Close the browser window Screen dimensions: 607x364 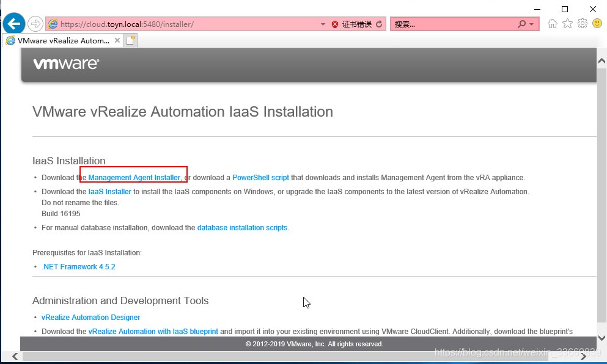tap(593, 9)
